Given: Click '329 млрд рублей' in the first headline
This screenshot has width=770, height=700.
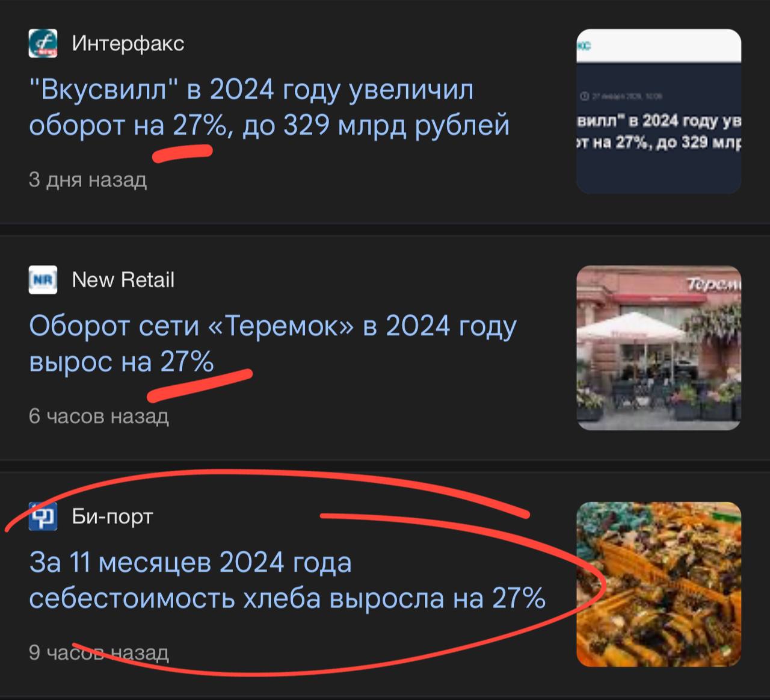Looking at the screenshot, I should tap(396, 126).
